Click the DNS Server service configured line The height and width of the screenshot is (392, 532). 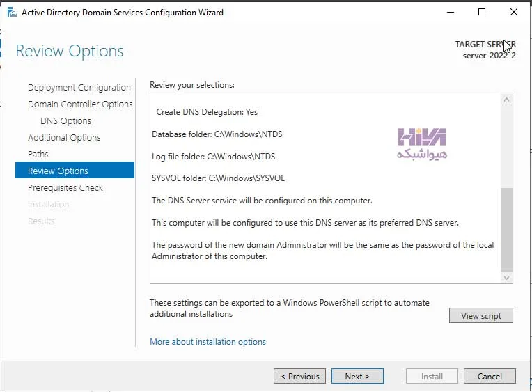[x=262, y=201]
